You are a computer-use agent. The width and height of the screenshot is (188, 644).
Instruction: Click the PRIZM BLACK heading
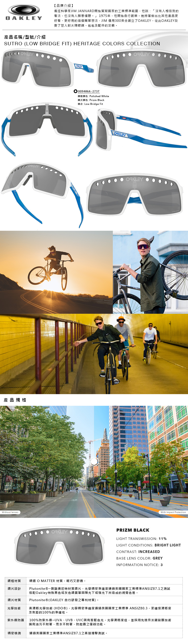point(133,530)
